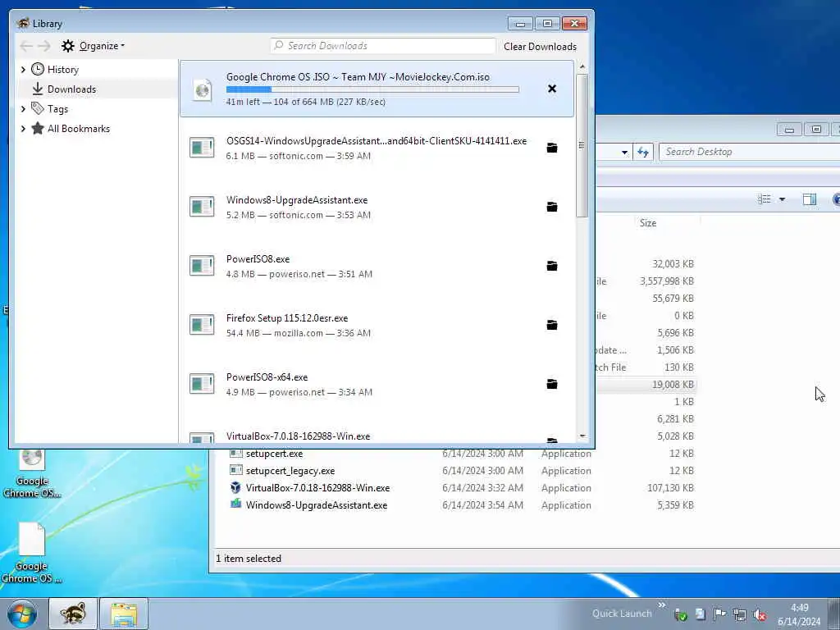
Task: Click the PowerISO8.exe file icon in Downloads
Action: tap(202, 266)
